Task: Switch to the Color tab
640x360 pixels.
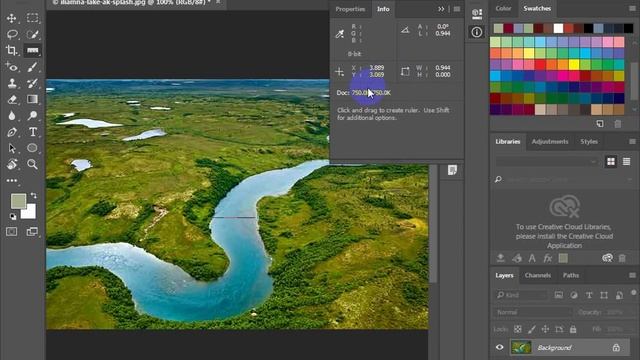Action: pyautogui.click(x=503, y=9)
